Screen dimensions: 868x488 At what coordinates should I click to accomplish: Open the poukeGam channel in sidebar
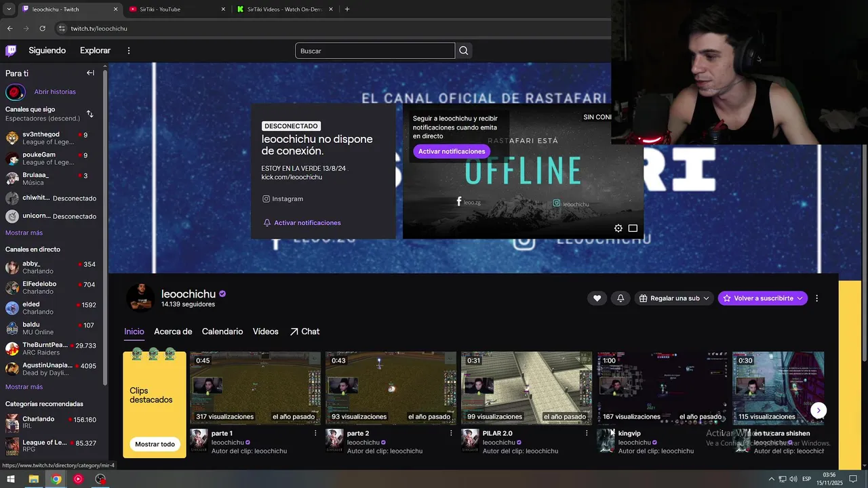51,159
